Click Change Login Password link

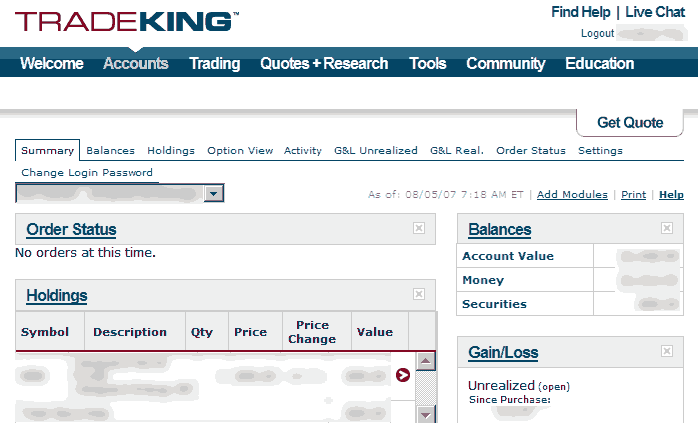87,172
